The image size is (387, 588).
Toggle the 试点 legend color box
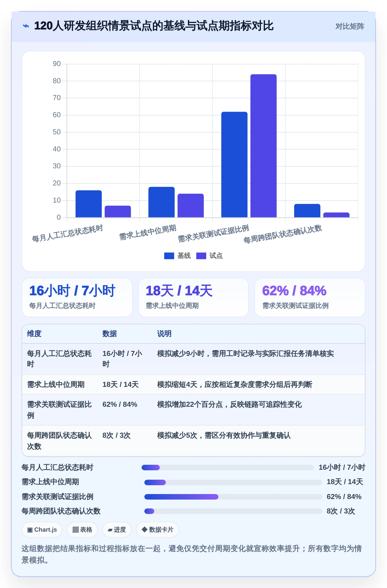click(201, 256)
